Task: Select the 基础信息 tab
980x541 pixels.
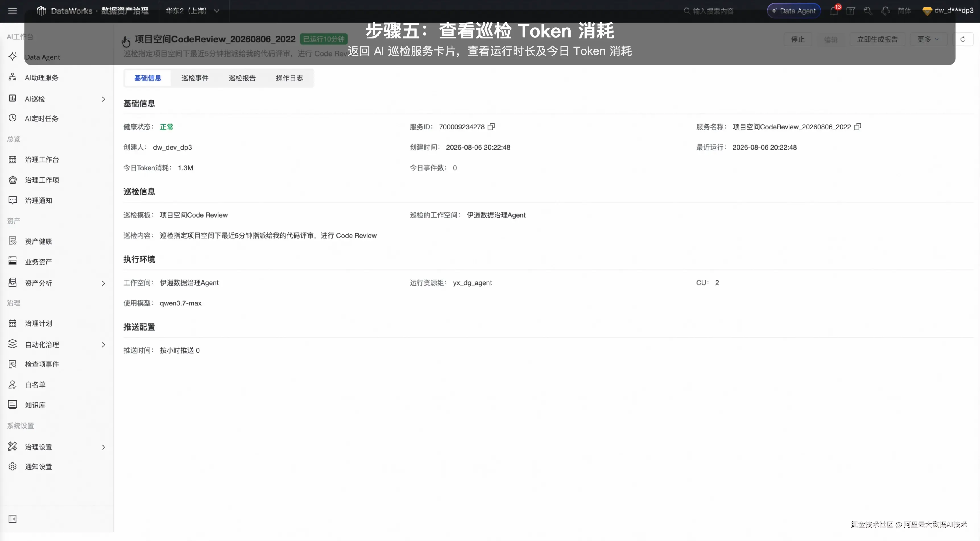Action: click(148, 78)
